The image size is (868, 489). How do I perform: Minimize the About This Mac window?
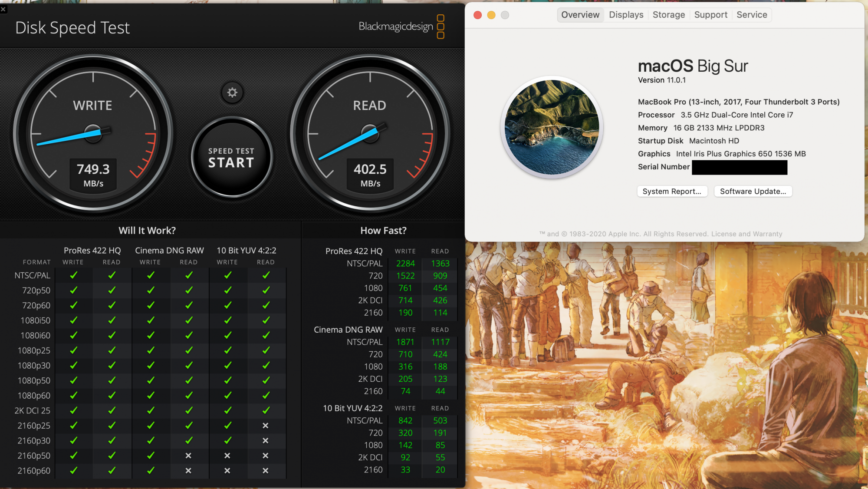click(x=491, y=15)
